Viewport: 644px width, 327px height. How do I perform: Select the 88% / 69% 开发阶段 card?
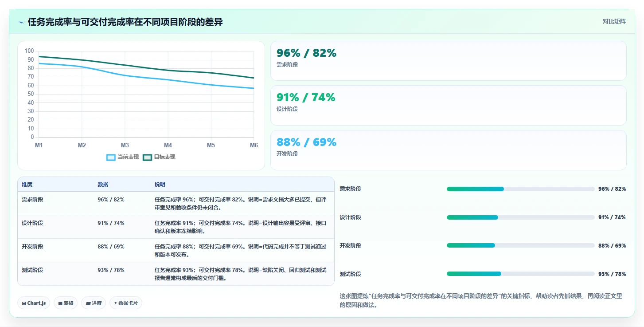pos(449,150)
